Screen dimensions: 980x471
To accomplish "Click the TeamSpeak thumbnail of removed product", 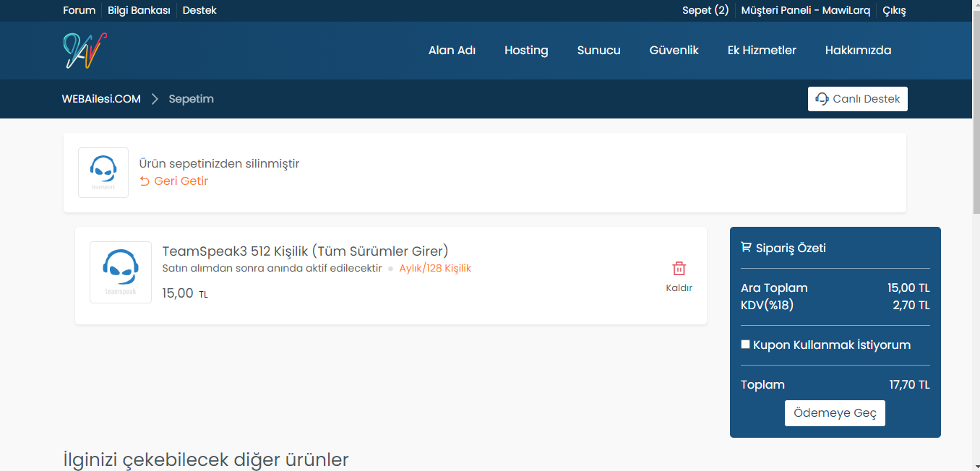I will coord(103,173).
